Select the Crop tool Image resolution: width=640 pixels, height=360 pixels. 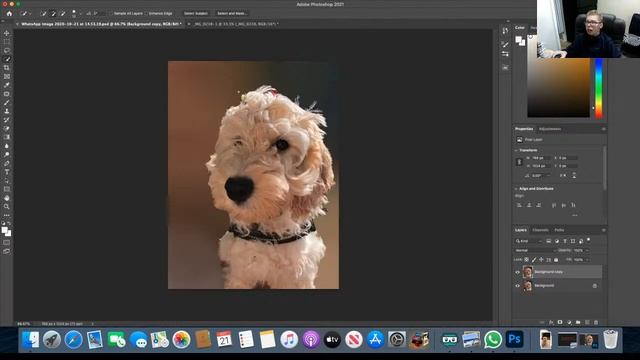(x=7, y=68)
